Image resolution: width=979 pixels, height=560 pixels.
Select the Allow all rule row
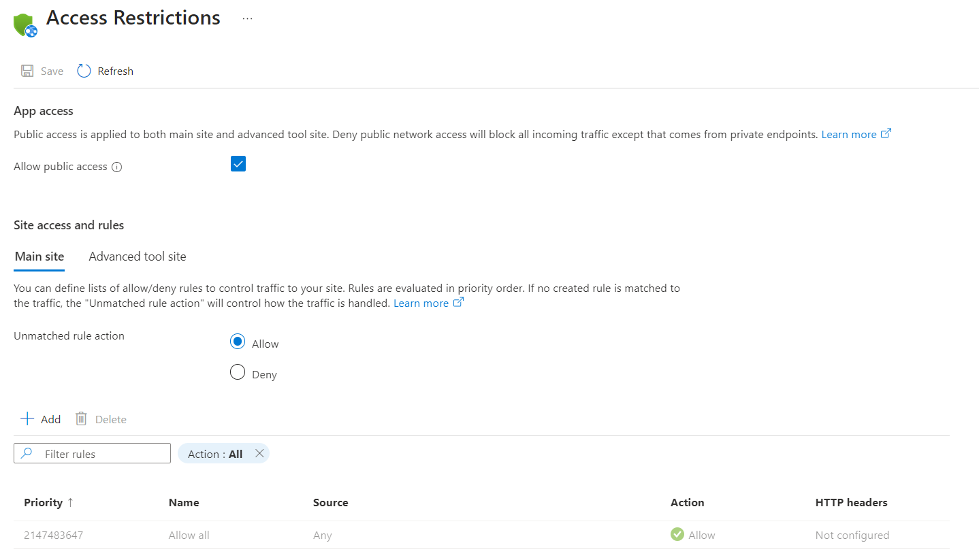(x=481, y=535)
